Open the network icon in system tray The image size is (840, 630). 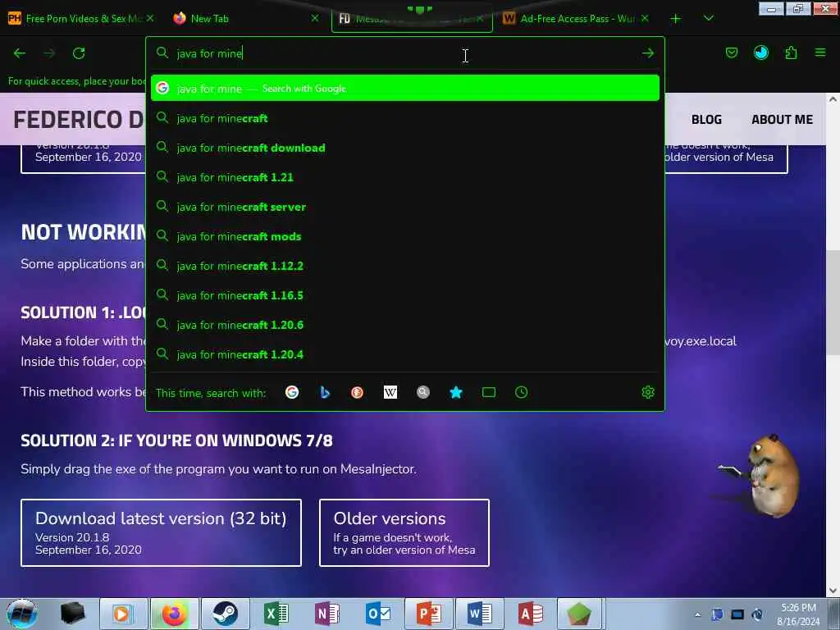737,614
